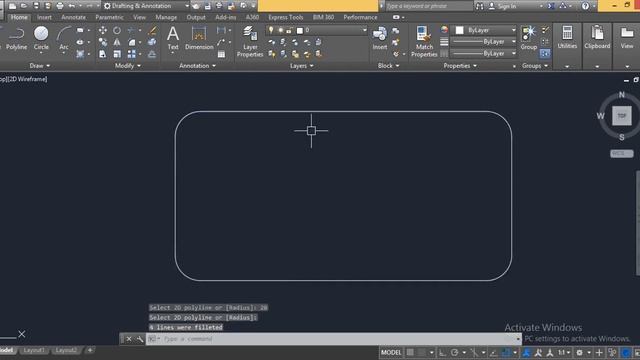This screenshot has width=640, height=360.
Task: Select the Dimension tool
Action: coord(199,38)
